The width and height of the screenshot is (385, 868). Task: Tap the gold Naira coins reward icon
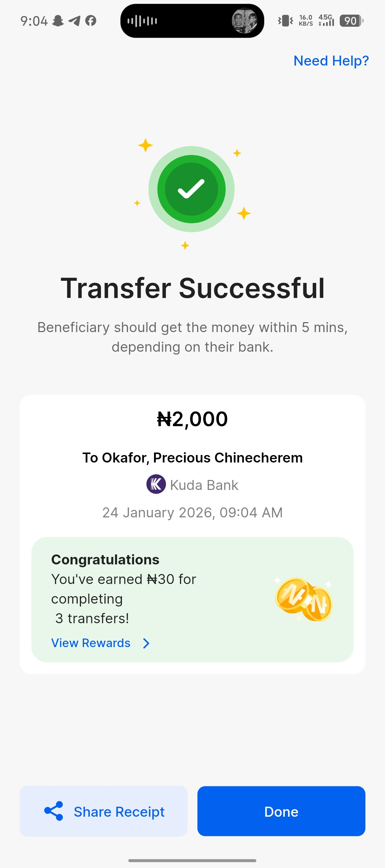pos(303,599)
